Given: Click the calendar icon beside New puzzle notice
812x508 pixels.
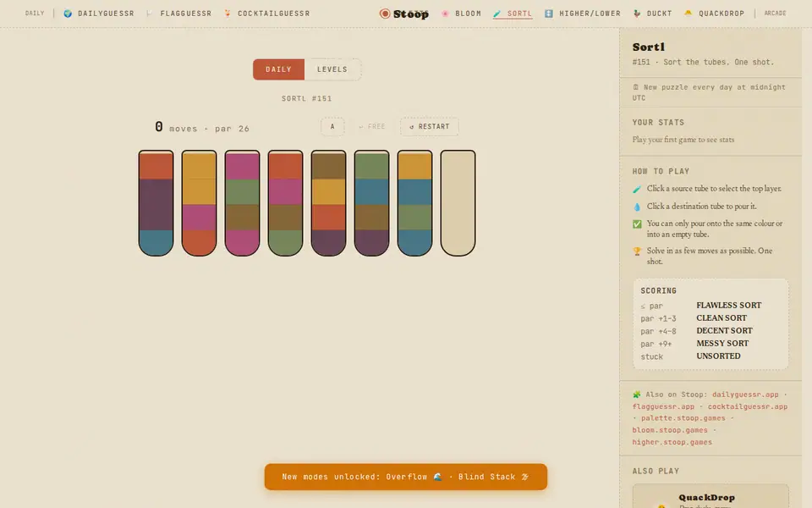Looking at the screenshot, I should click(x=636, y=87).
